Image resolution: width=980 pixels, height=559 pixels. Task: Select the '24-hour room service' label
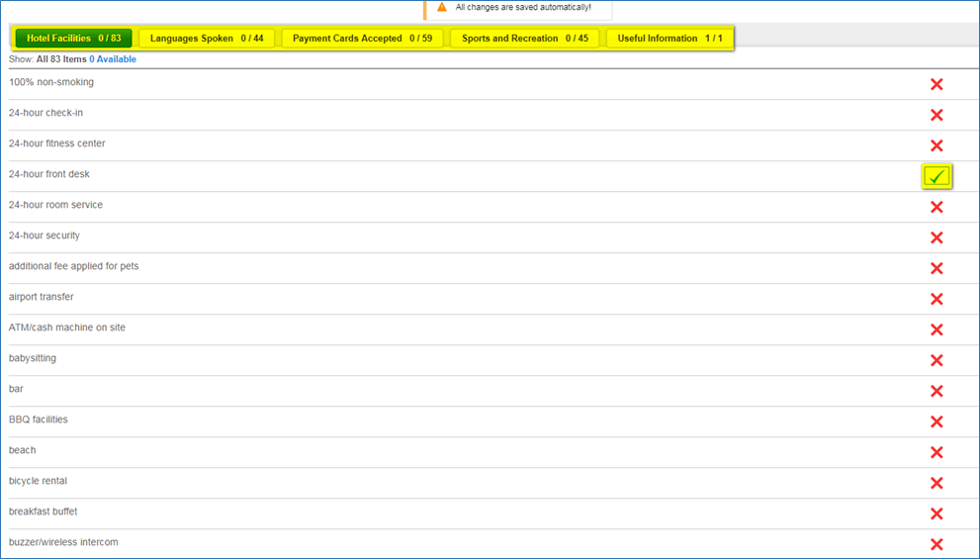[x=55, y=205]
